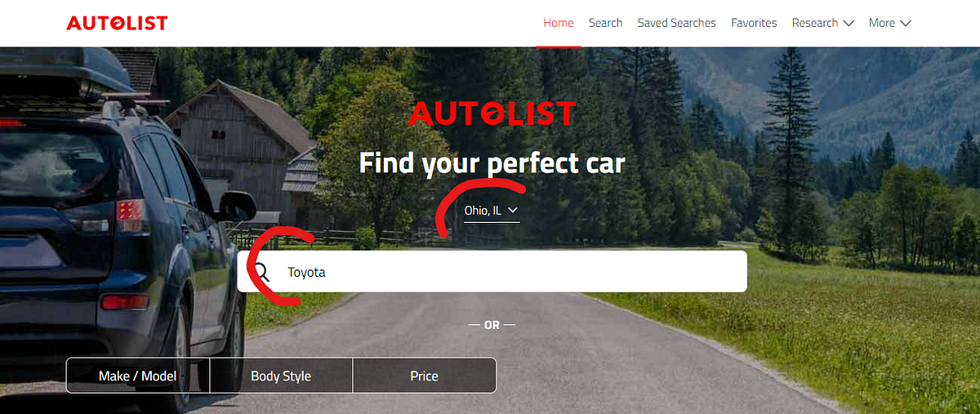
Task: Open the Search page from navigation
Action: tap(605, 23)
